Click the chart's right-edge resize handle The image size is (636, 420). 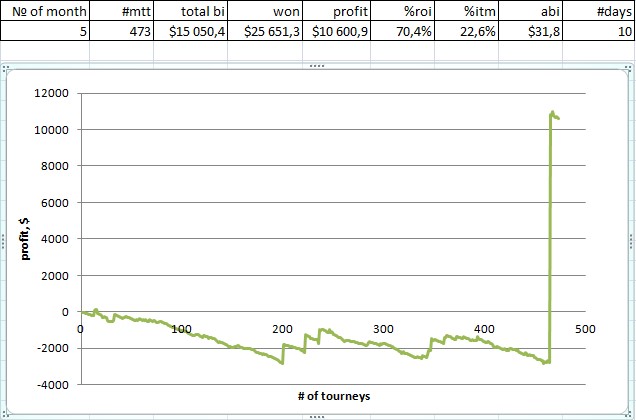(632, 241)
